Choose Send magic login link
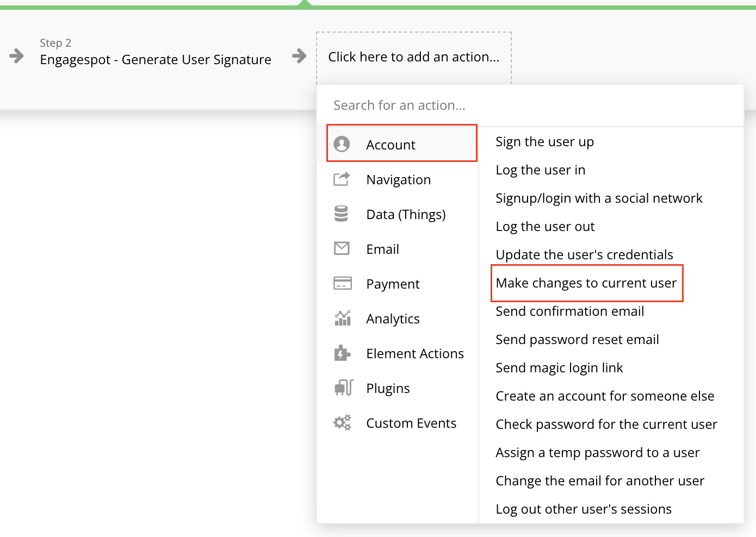This screenshot has height=537, width=756. (x=559, y=368)
